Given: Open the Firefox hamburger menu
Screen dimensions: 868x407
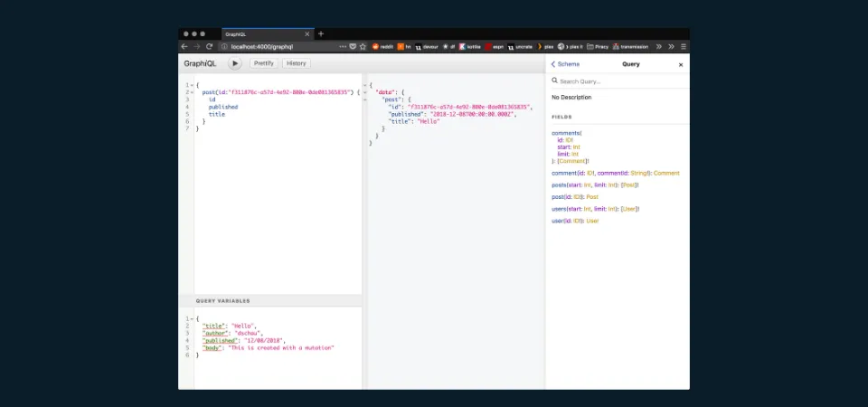Looking at the screenshot, I should coord(684,46).
